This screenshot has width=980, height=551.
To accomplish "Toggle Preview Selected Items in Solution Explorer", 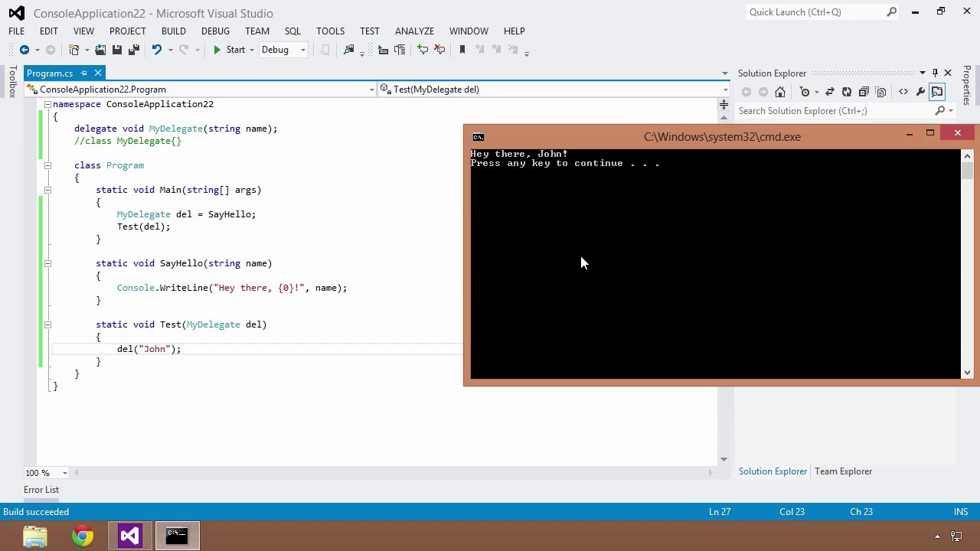I will 938,92.
